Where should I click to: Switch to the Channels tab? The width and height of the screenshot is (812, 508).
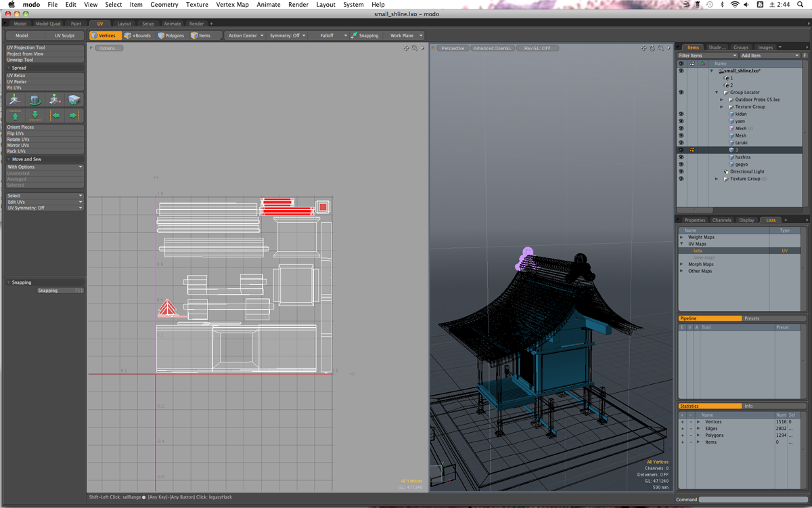[x=721, y=220]
